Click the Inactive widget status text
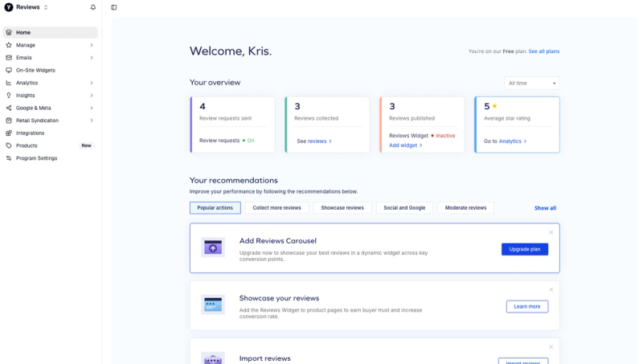The image size is (643, 364). pos(445,136)
